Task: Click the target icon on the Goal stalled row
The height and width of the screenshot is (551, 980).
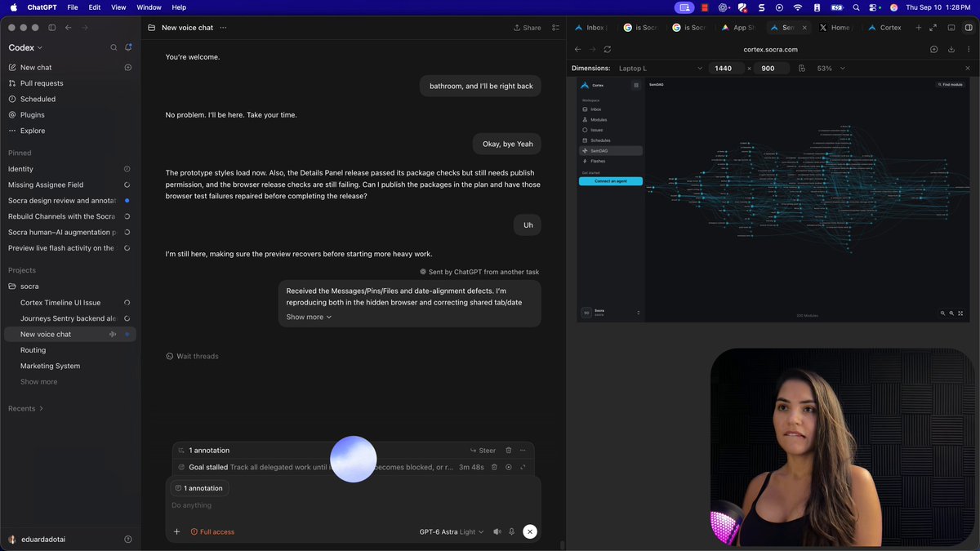Action: tap(509, 467)
